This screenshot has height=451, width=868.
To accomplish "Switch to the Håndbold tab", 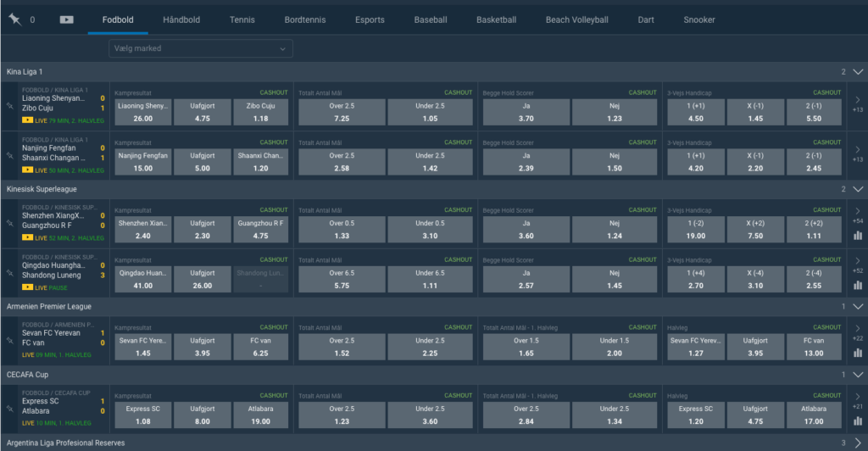I will click(181, 19).
